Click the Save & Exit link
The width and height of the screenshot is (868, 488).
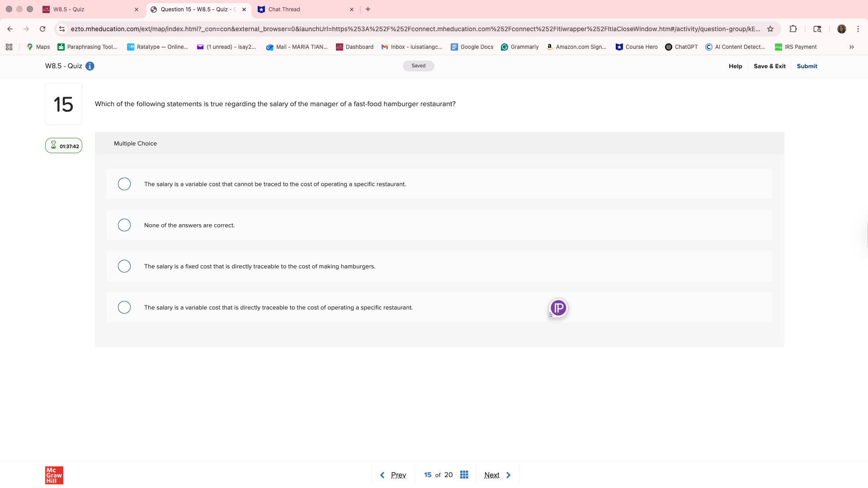[769, 66]
